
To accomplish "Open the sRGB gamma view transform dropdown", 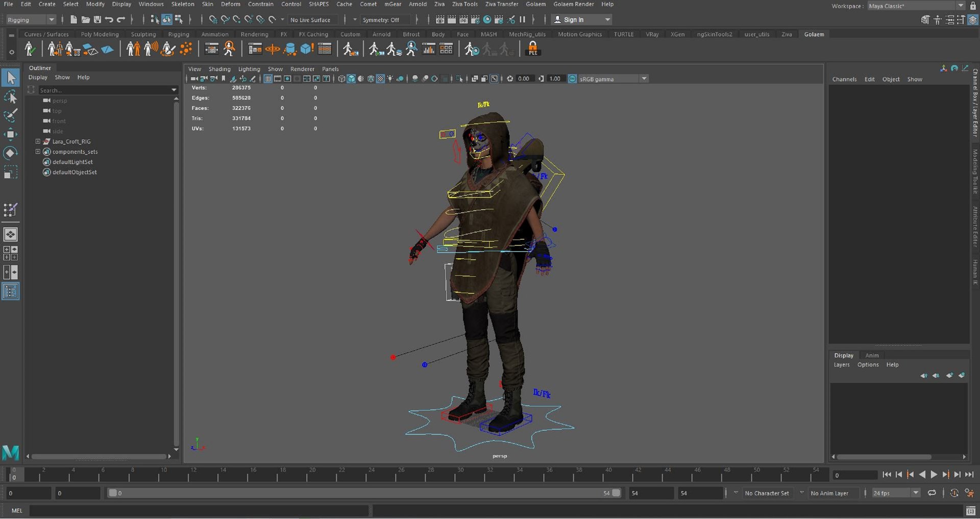I will coord(612,79).
